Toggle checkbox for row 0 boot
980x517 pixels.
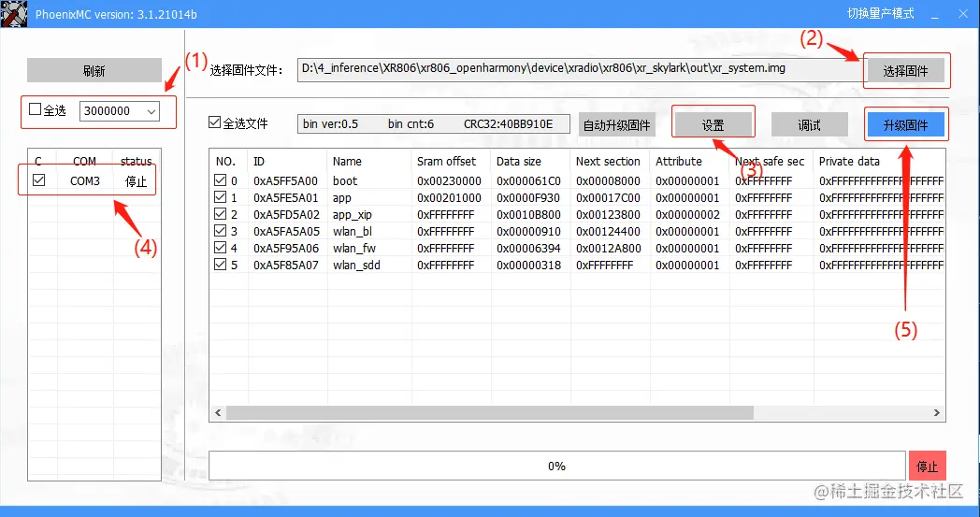click(x=220, y=180)
